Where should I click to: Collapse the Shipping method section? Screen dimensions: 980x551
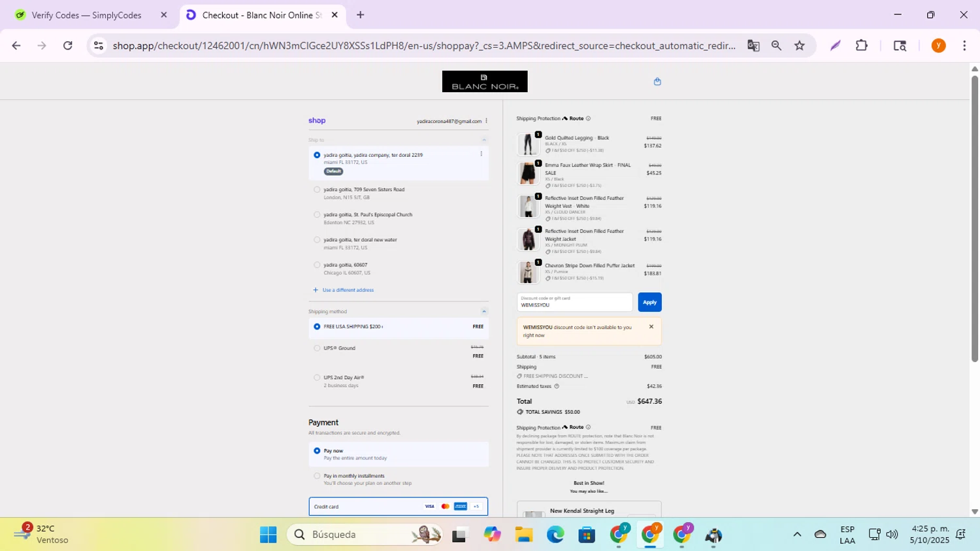484,311
